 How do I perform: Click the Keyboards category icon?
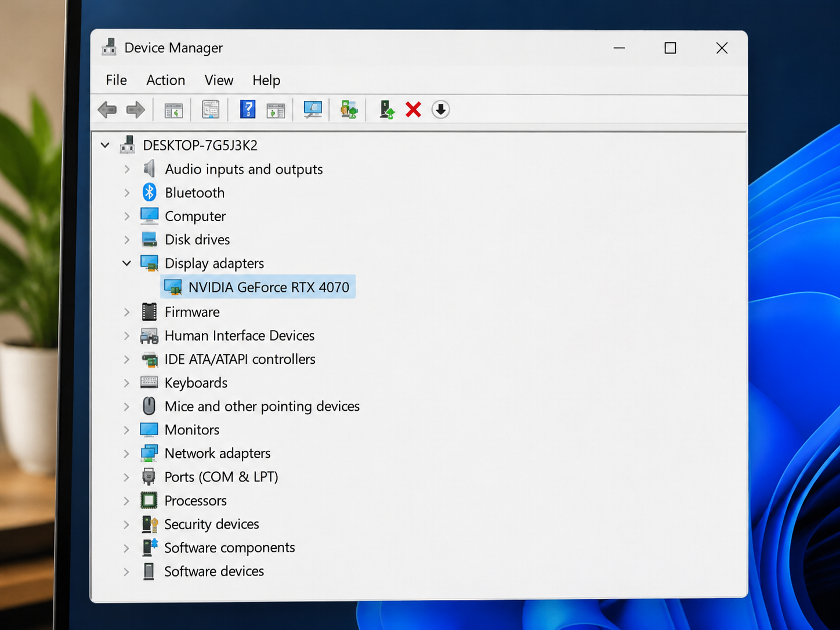pyautogui.click(x=149, y=382)
